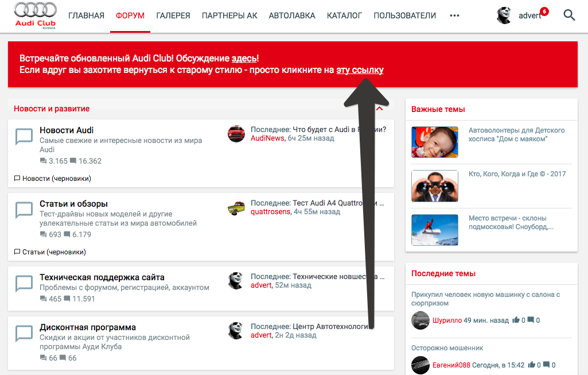Click the Статьи и обзоры forum bubble icon
Screen dimensions: 588x375
[24, 210]
